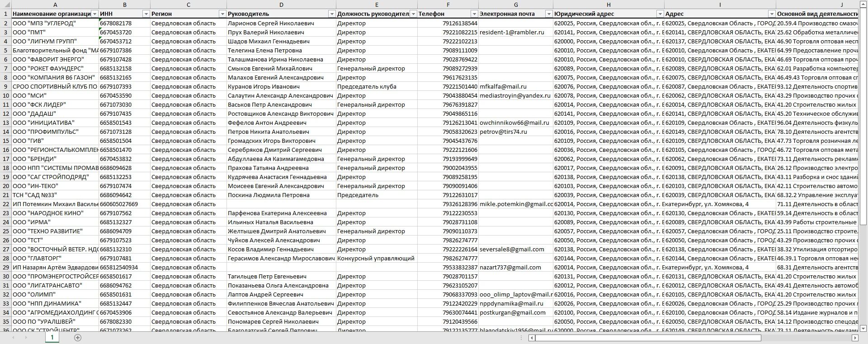Click the email seversale8@gmail.com
Screen dimensions: 868x344
click(x=516, y=249)
